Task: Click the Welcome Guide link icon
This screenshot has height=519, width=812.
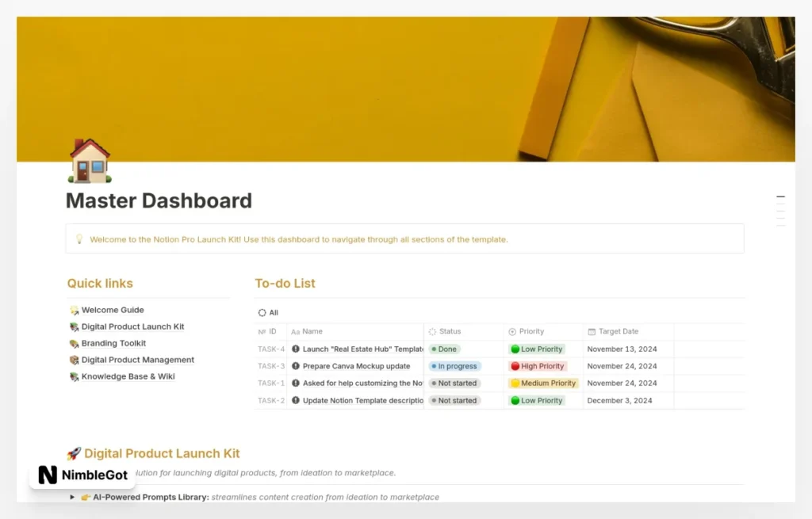Action: pos(74,310)
